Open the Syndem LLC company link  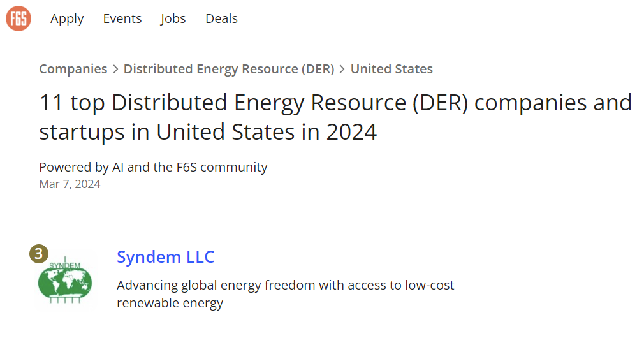[x=166, y=257]
